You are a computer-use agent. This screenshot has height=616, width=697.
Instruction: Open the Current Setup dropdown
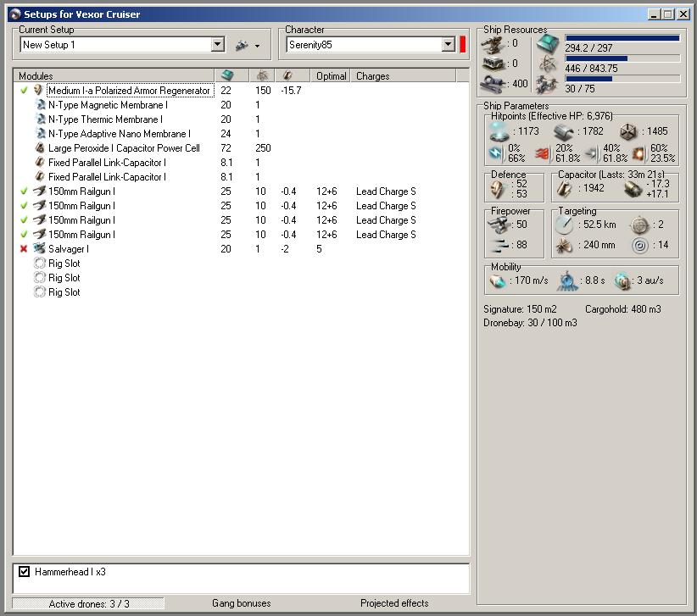point(218,45)
